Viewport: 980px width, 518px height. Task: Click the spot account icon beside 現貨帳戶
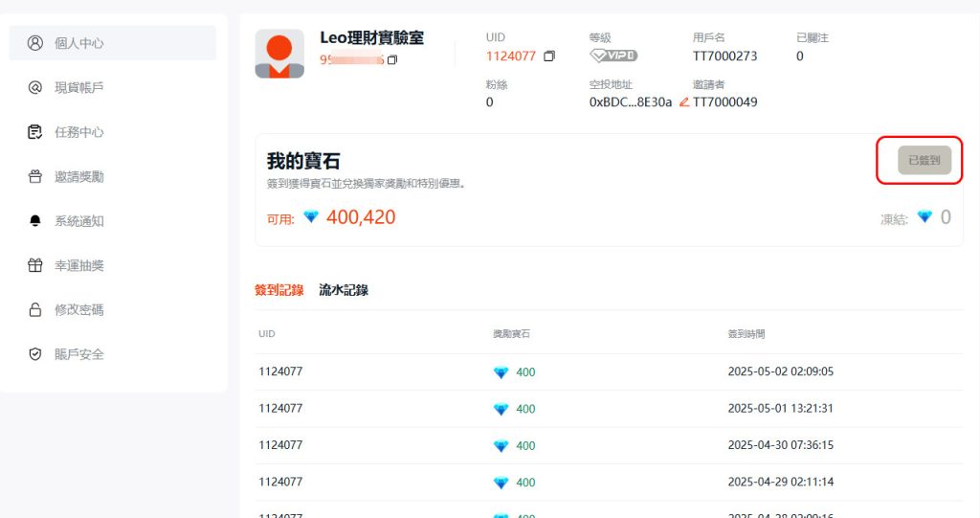pyautogui.click(x=35, y=87)
